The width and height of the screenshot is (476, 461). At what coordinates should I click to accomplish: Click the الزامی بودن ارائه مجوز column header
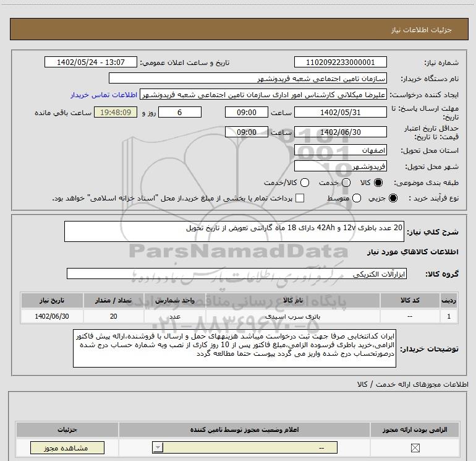pos(415,429)
